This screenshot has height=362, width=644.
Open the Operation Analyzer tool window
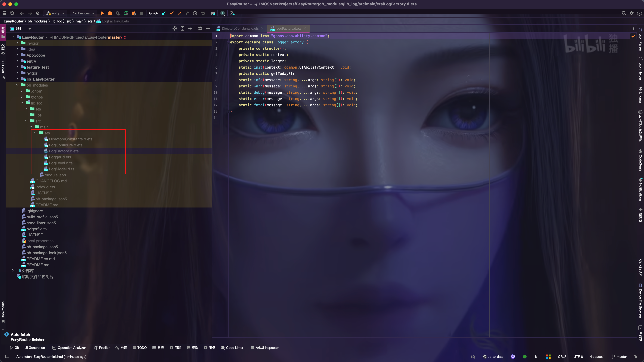[x=69, y=347]
